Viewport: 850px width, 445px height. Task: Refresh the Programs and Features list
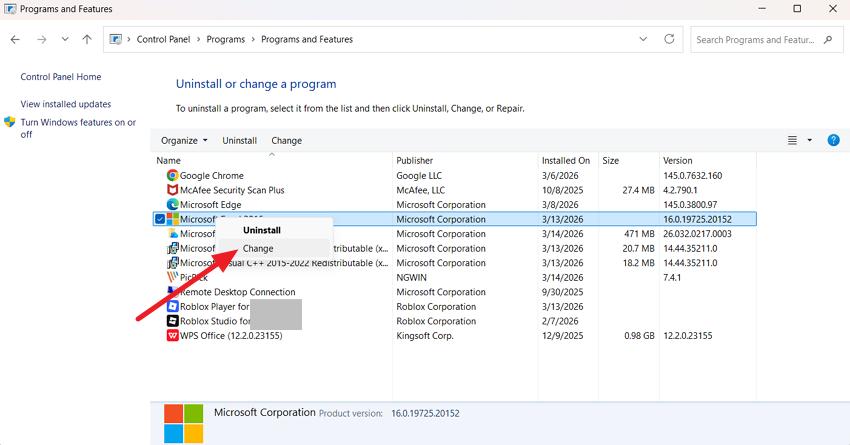point(669,39)
